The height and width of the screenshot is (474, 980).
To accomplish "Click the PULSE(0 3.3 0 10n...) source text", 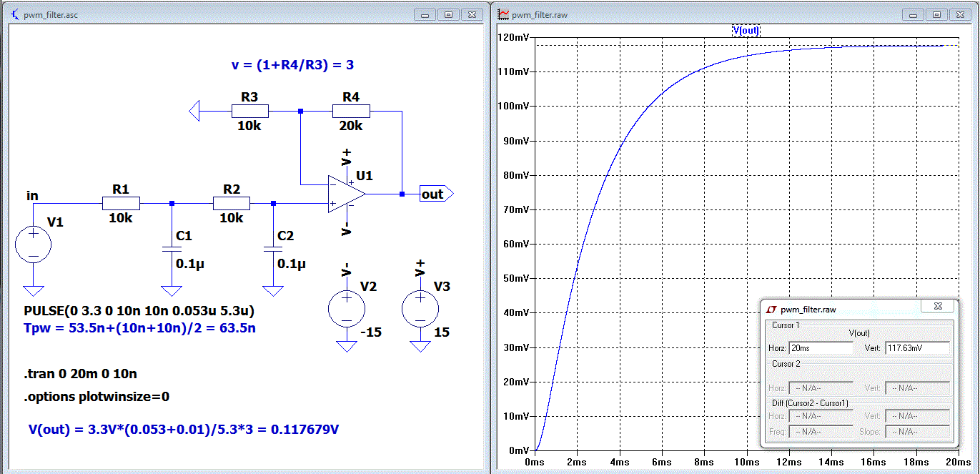I will click(139, 312).
